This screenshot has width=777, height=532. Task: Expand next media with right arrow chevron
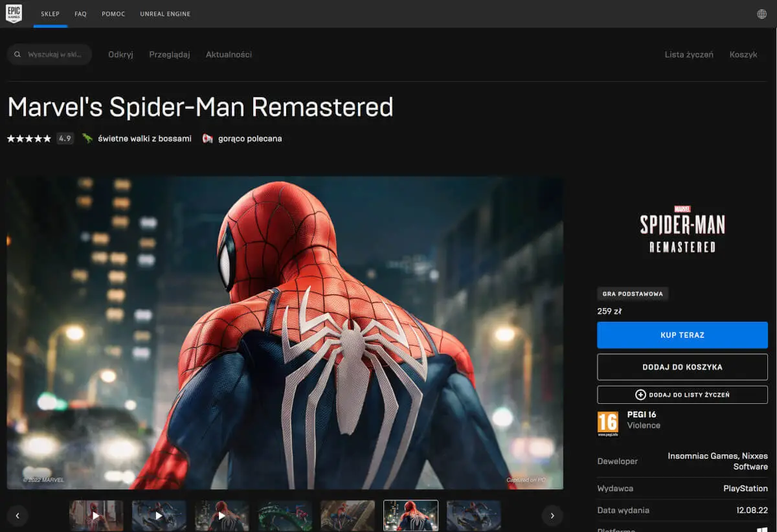tap(552, 516)
